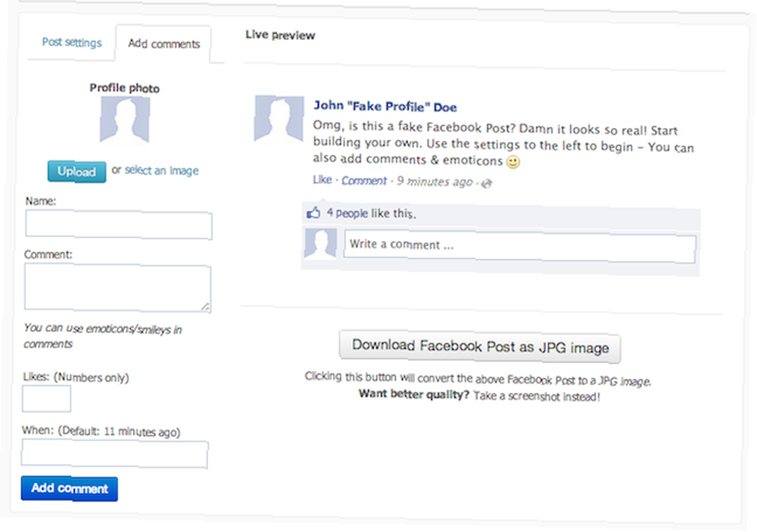Screen dimensions: 757x532
Task: Click the smiley emoticon in the post text
Action: [x=513, y=162]
